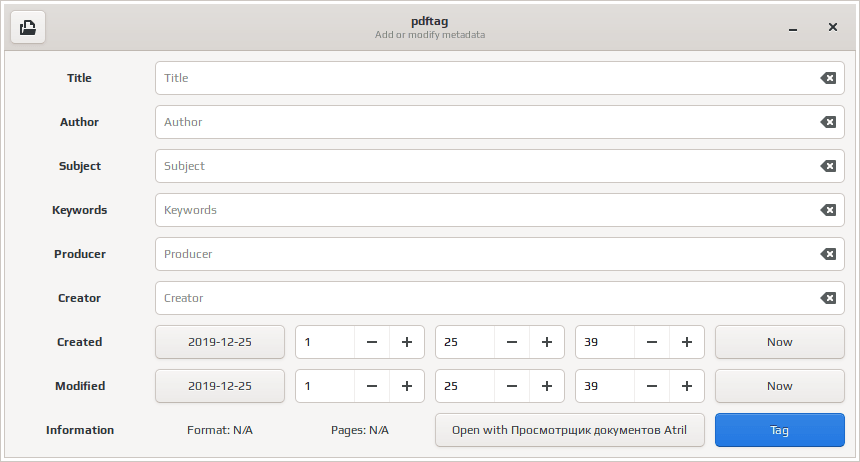Image resolution: width=860 pixels, height=462 pixels.
Task: Click the Modified minutes number field
Action: coord(465,386)
